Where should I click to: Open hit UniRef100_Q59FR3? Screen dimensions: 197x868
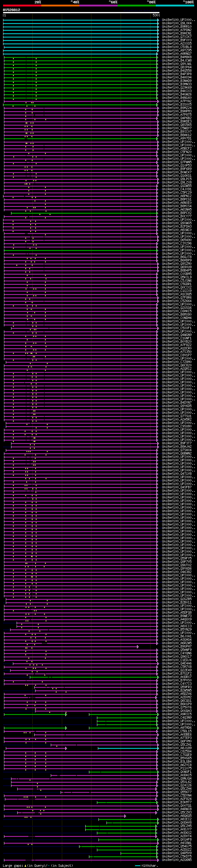click(x=176, y=687)
